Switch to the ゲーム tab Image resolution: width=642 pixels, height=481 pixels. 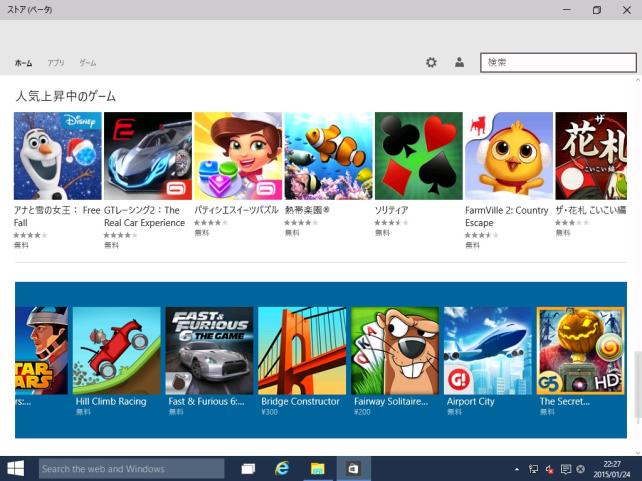click(88, 63)
